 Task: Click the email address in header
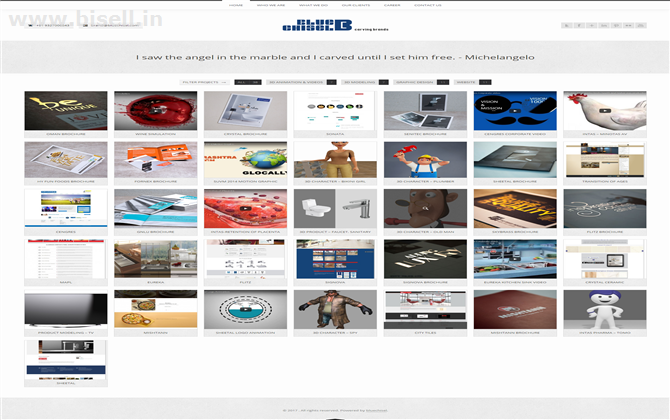pyautogui.click(x=115, y=25)
